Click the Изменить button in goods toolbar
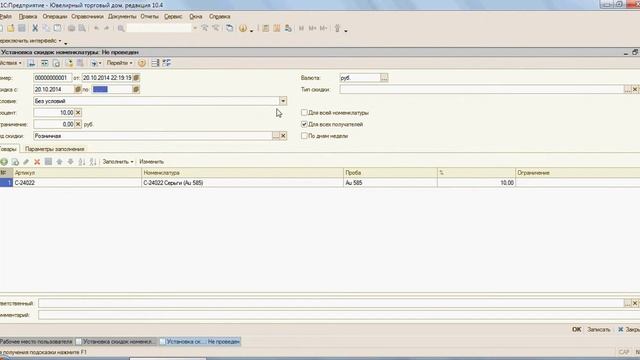 coord(151,162)
